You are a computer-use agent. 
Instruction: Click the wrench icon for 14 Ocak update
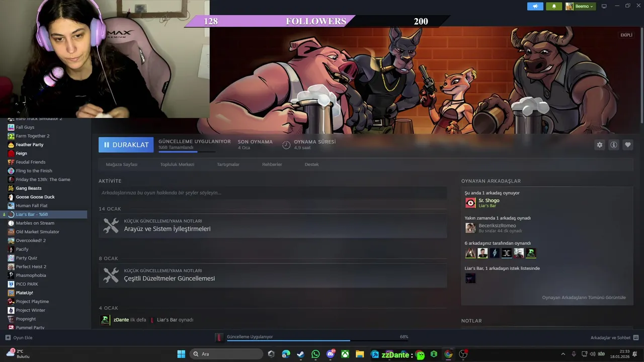(x=111, y=225)
